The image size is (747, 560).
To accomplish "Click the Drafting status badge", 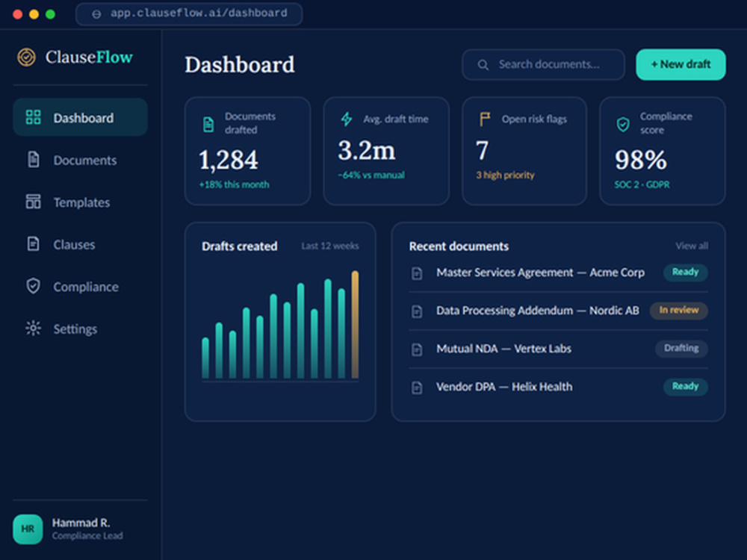I will click(682, 348).
